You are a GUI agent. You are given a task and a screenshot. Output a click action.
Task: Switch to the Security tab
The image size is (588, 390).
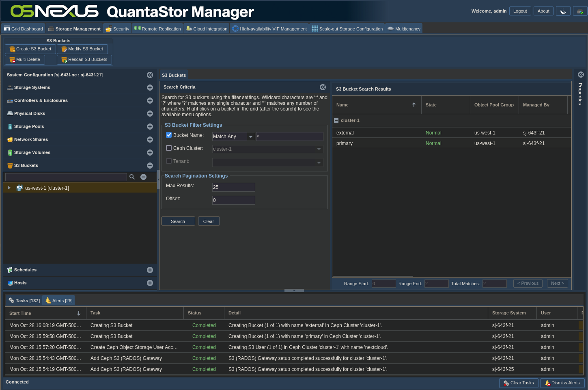[x=117, y=29]
